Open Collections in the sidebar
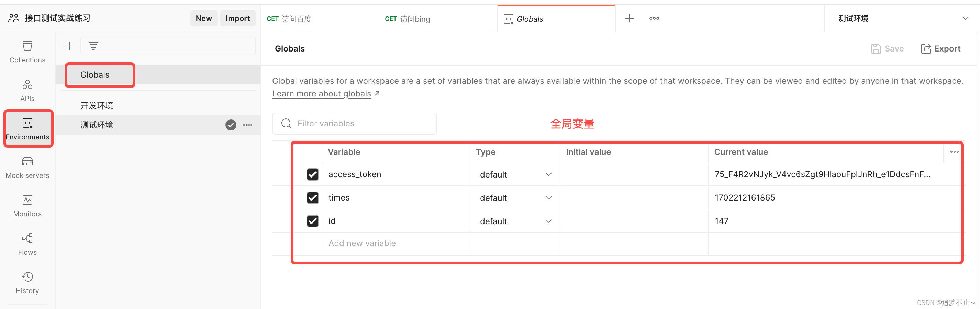Image resolution: width=980 pixels, height=309 pixels. [27, 52]
